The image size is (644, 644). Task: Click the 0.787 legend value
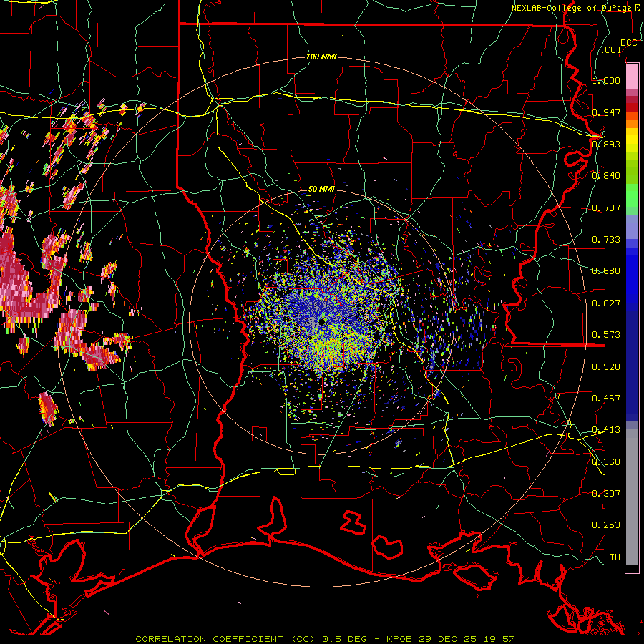(x=606, y=208)
